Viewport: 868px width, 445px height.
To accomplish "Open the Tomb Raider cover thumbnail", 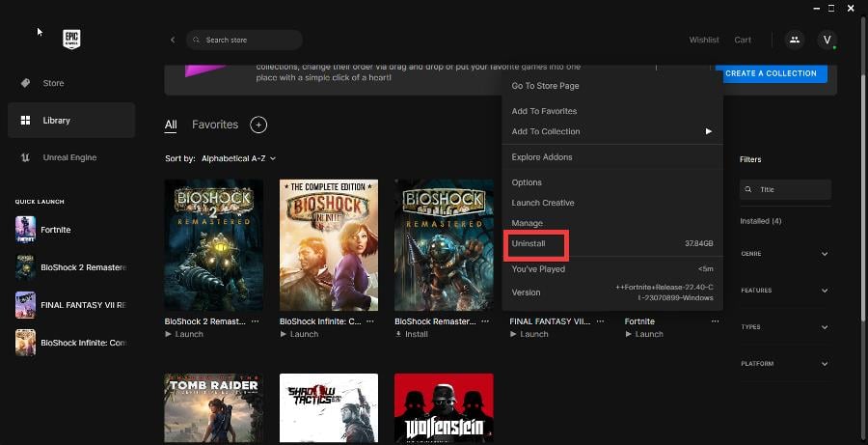I will pyautogui.click(x=214, y=408).
